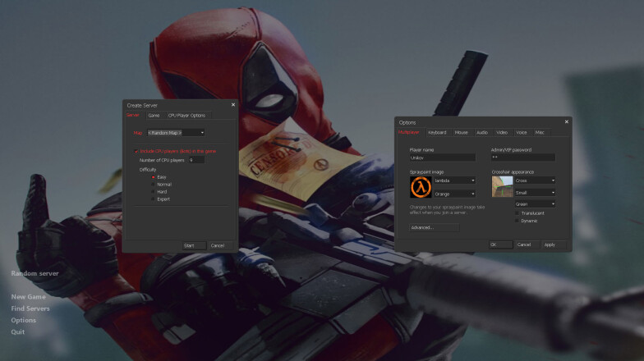The height and width of the screenshot is (361, 644).
Task: Click Start in Create Server dialog
Action: click(194, 246)
